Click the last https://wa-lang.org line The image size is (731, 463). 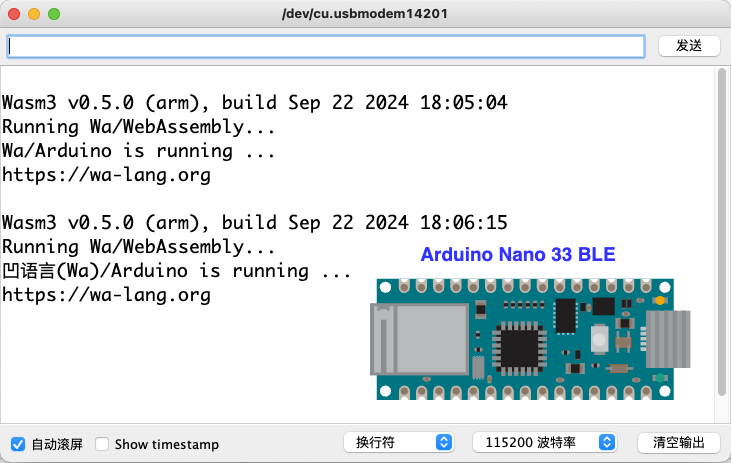pos(107,295)
